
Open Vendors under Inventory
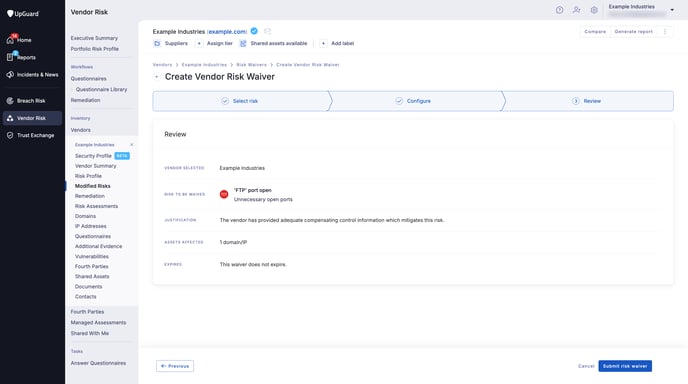81,130
